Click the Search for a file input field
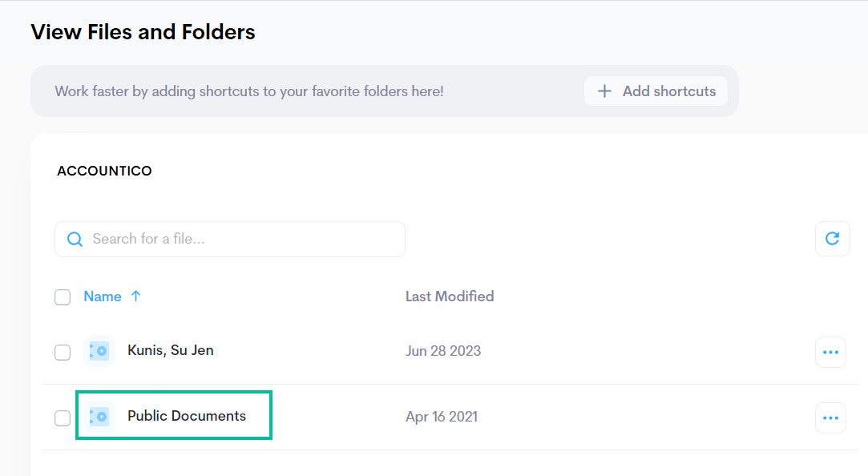Image resolution: width=868 pixels, height=476 pixels. [230, 239]
